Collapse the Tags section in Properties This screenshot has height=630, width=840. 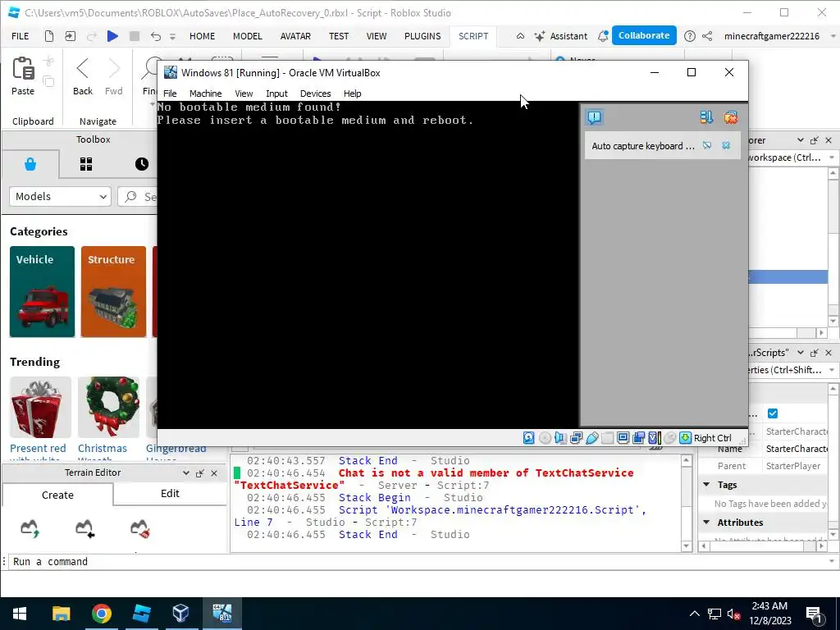click(706, 484)
